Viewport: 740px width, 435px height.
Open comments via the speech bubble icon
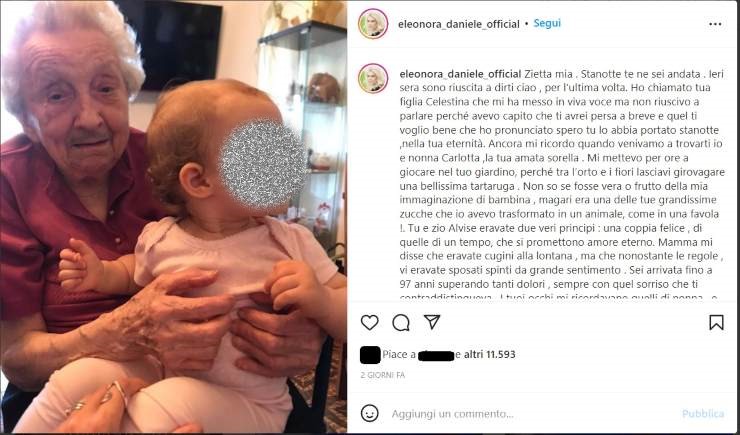[x=401, y=323]
